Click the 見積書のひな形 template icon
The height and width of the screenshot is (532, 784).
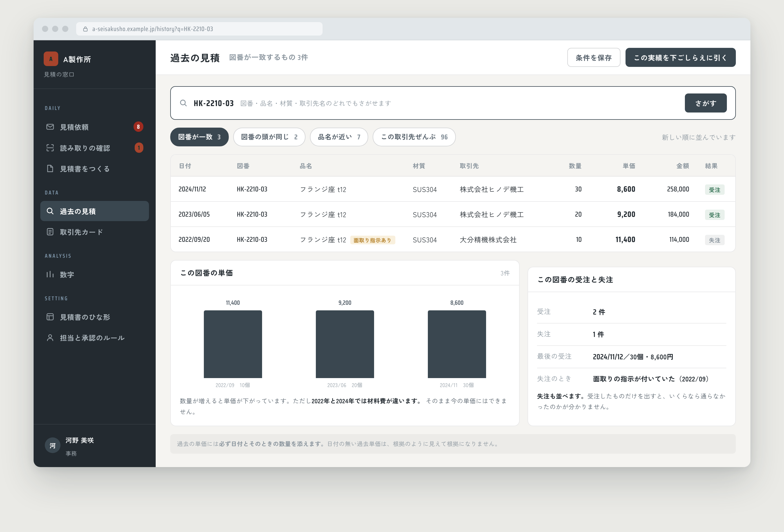tap(50, 317)
